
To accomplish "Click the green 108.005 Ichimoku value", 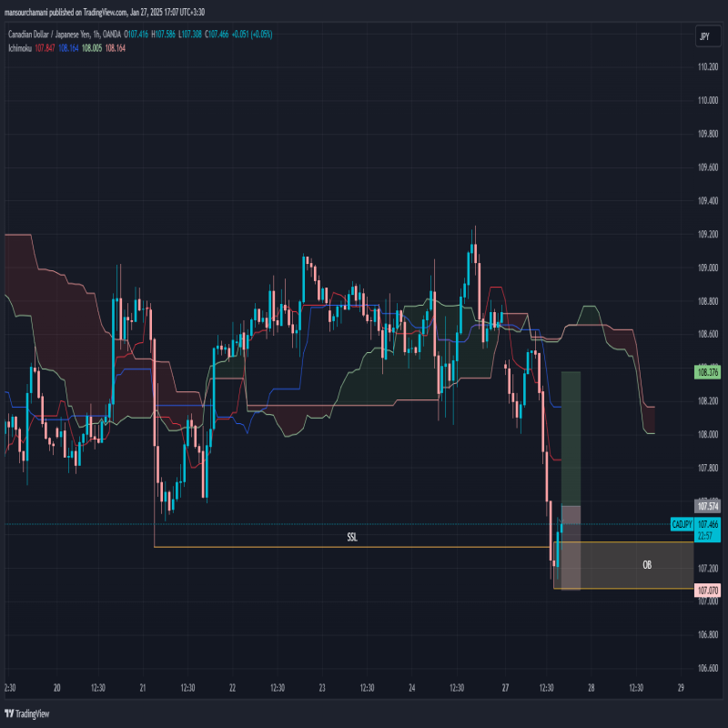I will pos(91,47).
